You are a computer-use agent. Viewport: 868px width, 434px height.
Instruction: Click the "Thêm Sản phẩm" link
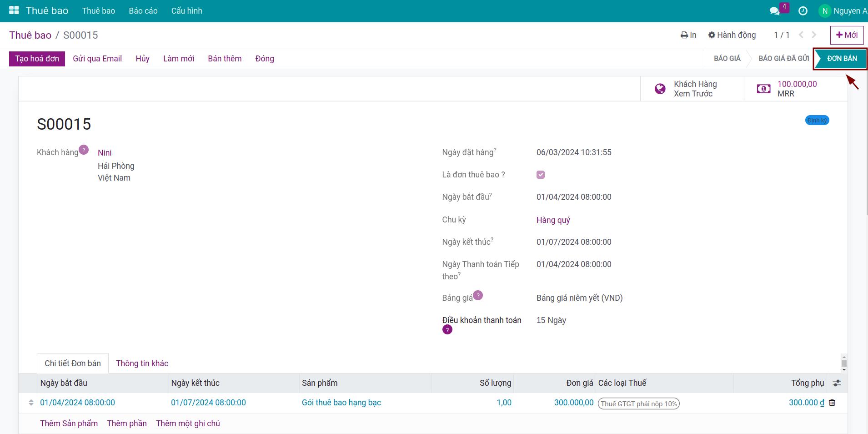point(69,424)
